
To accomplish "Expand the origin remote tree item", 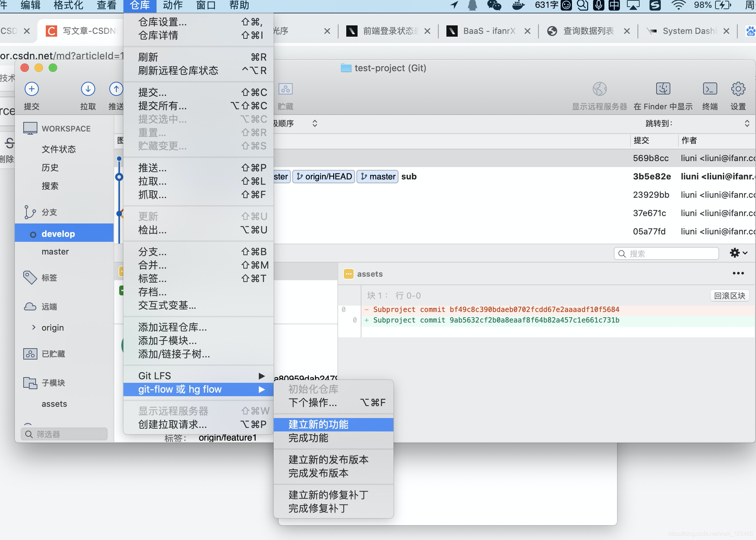I will [x=34, y=327].
